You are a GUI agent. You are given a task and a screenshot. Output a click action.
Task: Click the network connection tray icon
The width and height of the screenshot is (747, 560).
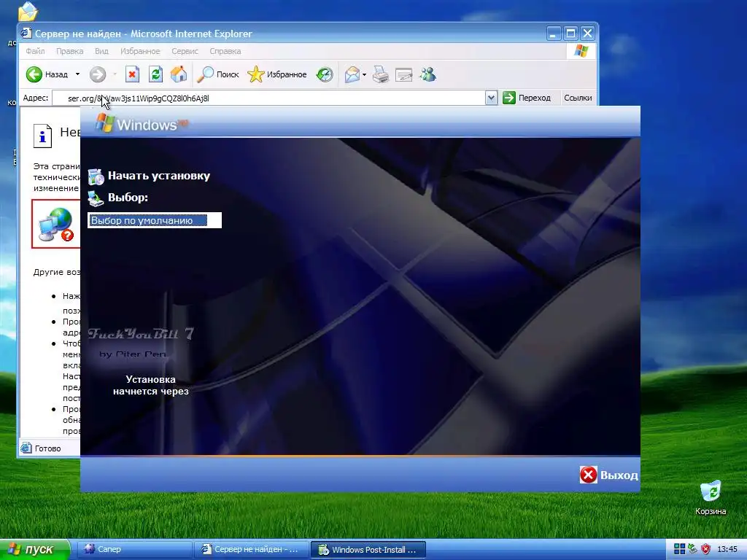pos(693,550)
